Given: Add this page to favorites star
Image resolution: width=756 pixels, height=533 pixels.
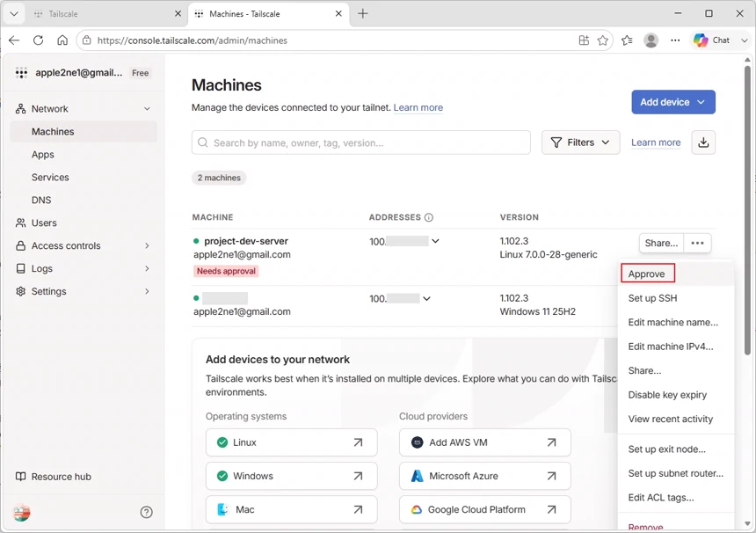Looking at the screenshot, I should click(603, 40).
